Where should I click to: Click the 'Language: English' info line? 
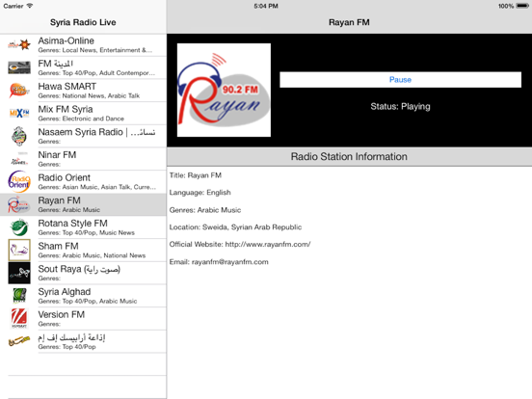pos(200,193)
